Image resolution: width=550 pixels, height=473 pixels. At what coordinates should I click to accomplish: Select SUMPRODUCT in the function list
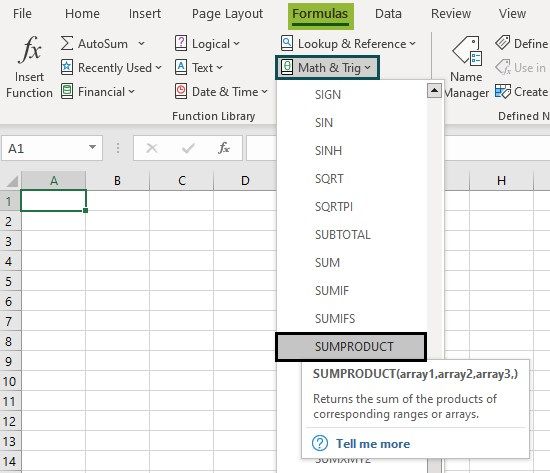point(351,347)
